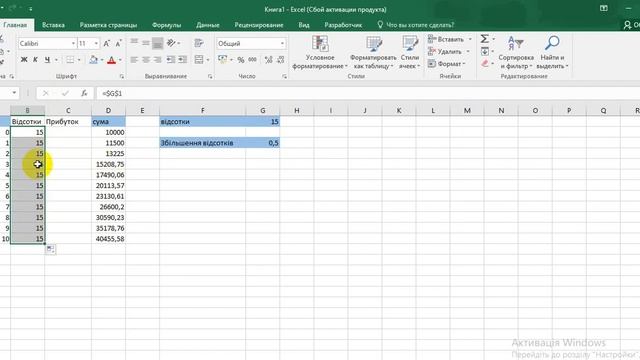Click the text orientation icon
Screen dimensions: 640x360
(171, 42)
